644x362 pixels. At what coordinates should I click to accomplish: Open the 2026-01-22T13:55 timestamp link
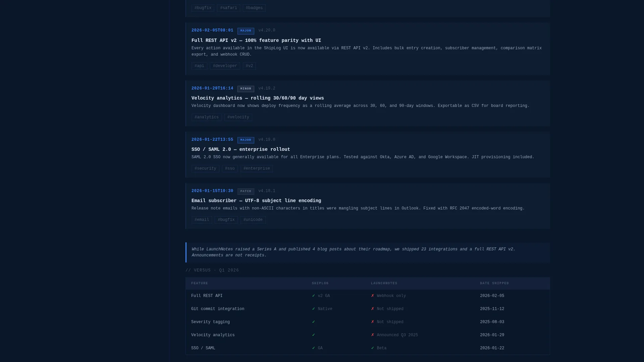[x=212, y=140]
